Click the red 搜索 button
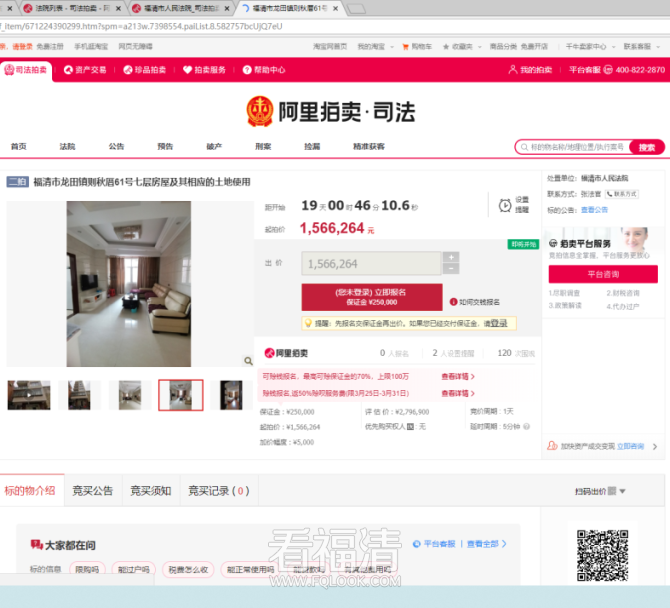The image size is (670, 608). tap(647, 147)
